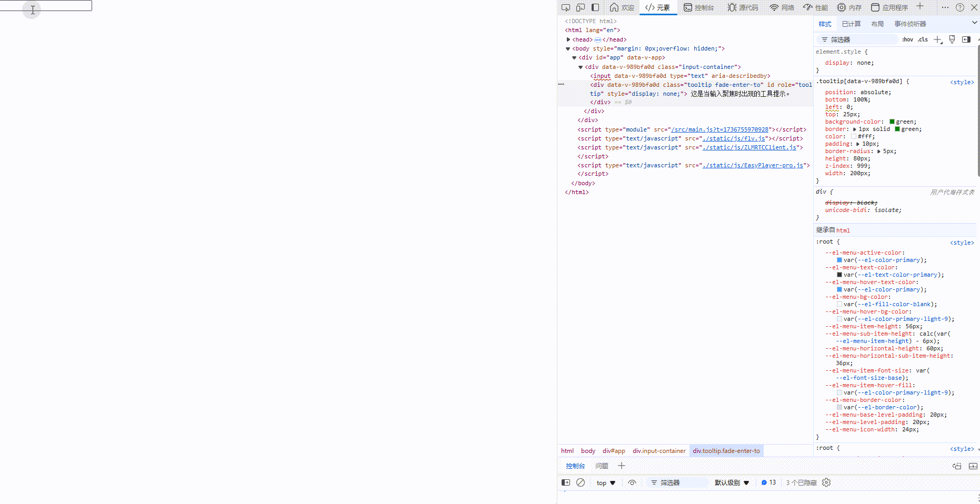The image size is (980, 504).
Task: Open the border green color swatch
Action: 897,129
